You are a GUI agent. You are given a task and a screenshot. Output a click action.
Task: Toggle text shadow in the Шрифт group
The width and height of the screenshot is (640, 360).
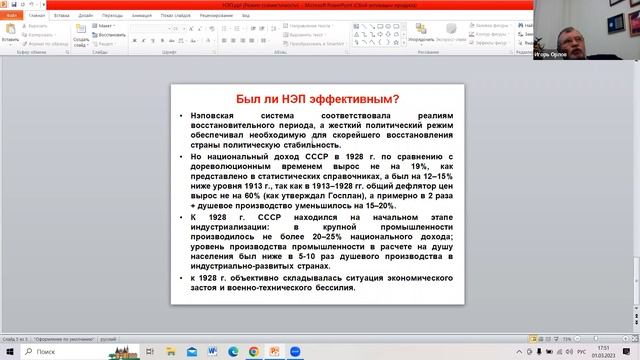[x=162, y=41]
